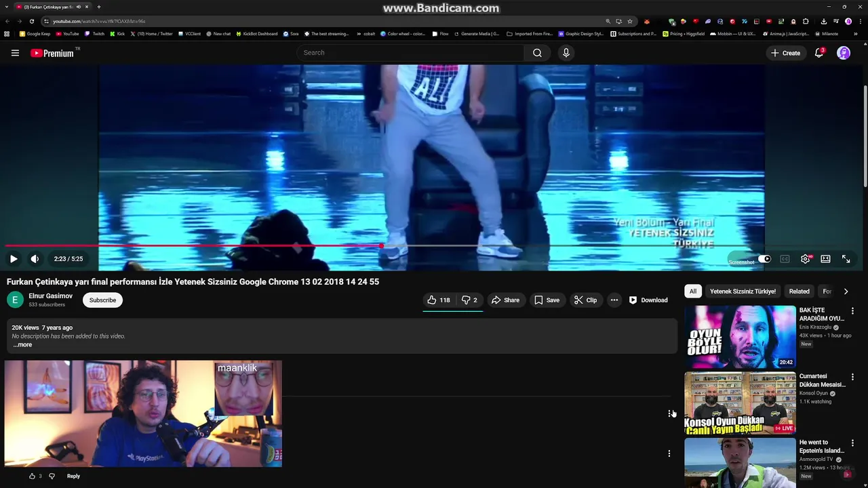Open Twitch bookmark
Screen dimensions: 868x488
(x=94, y=34)
